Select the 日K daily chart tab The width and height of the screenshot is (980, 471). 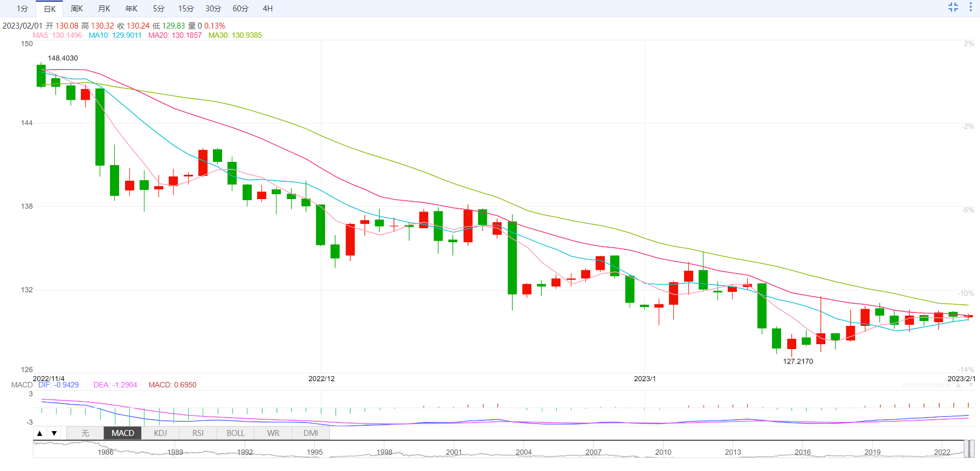(50, 9)
